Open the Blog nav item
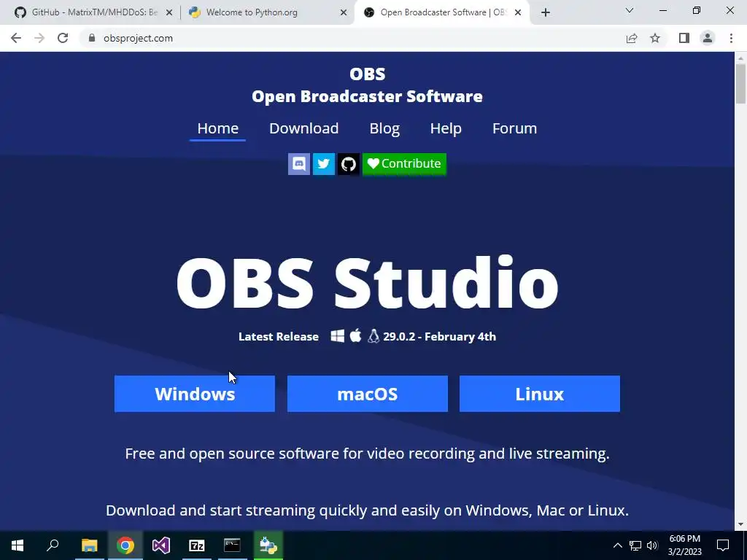Image resolution: width=747 pixels, height=560 pixels. click(384, 128)
